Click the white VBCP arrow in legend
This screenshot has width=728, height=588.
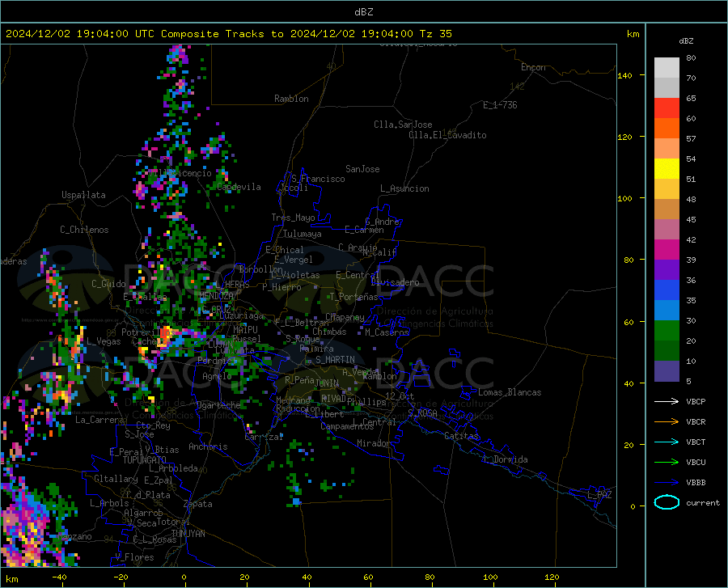(x=667, y=401)
